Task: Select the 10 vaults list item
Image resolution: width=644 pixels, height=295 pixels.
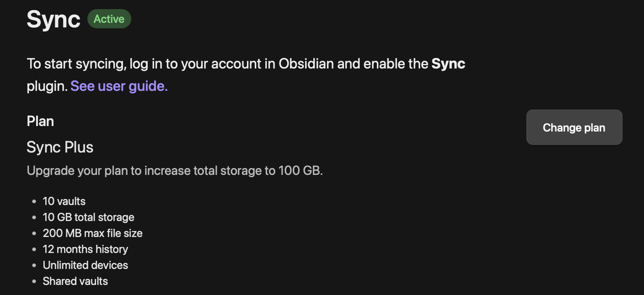Action: [64, 201]
